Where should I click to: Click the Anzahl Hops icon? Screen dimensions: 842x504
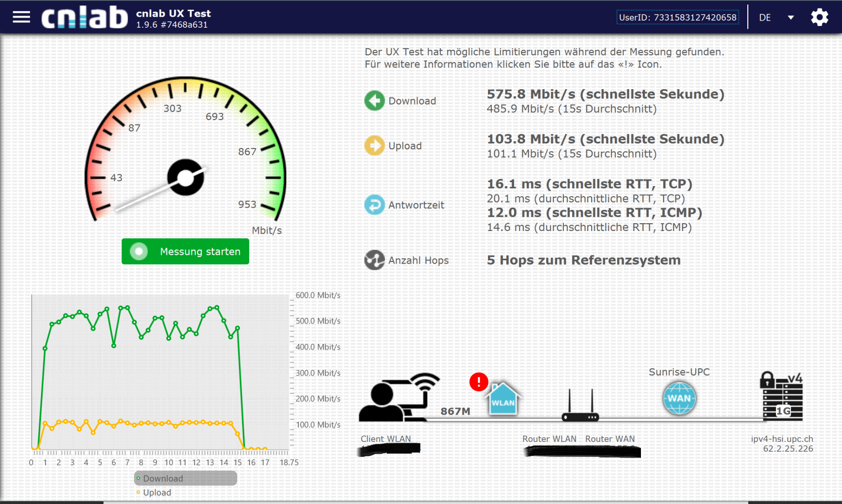click(x=374, y=260)
